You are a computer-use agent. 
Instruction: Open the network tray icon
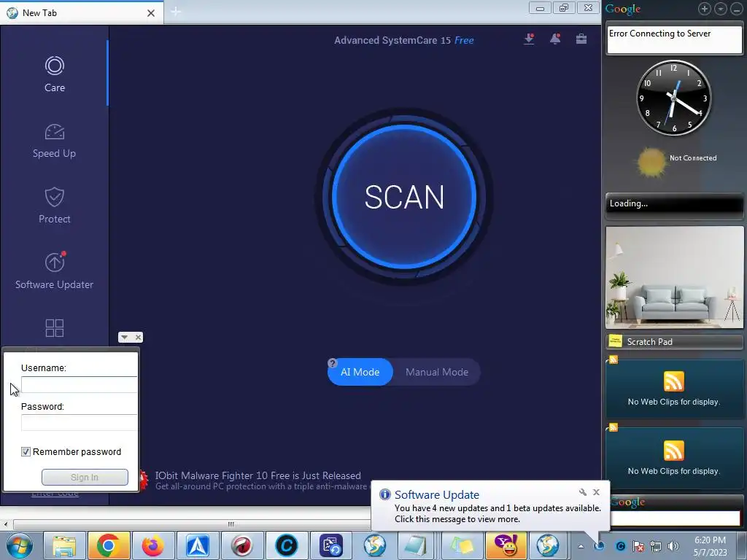click(656, 546)
